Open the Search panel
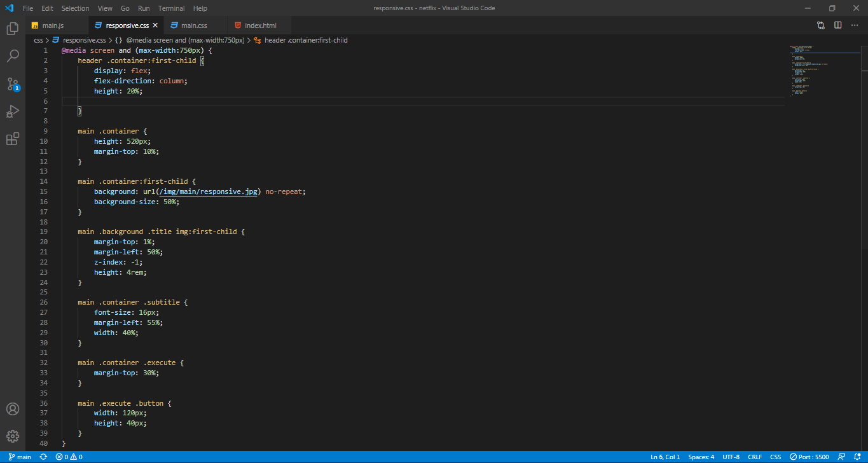This screenshot has height=463, width=868. [x=12, y=55]
